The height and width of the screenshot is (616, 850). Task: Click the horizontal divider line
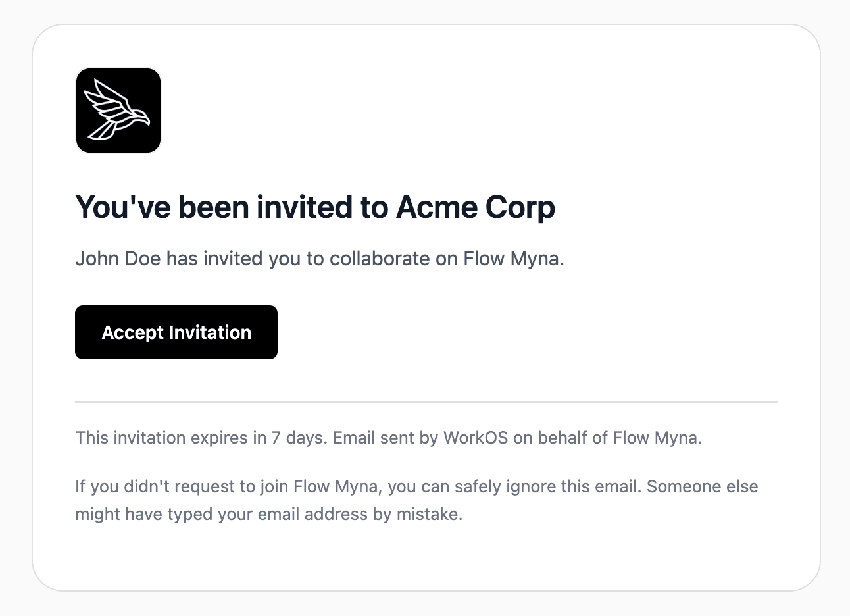click(x=426, y=401)
